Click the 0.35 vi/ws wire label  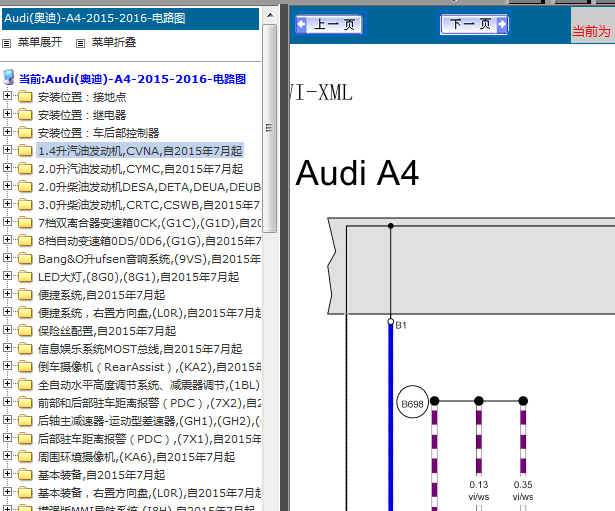(523, 491)
